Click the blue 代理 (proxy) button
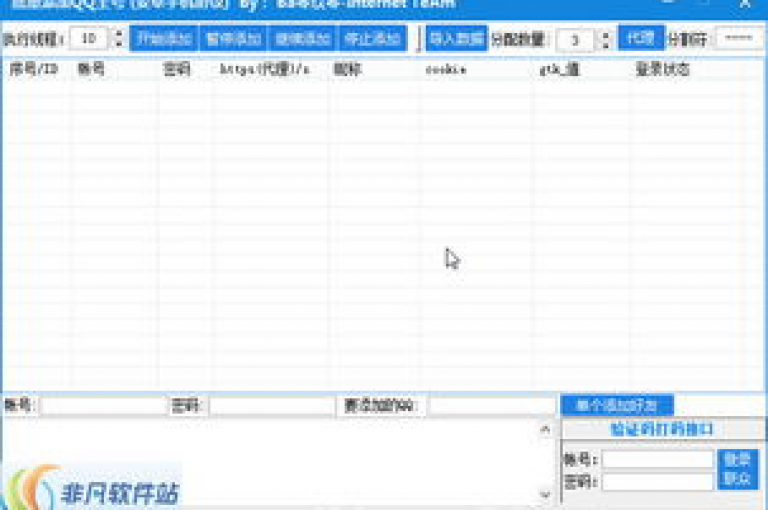Screen dimensions: 768x510 tap(641, 38)
